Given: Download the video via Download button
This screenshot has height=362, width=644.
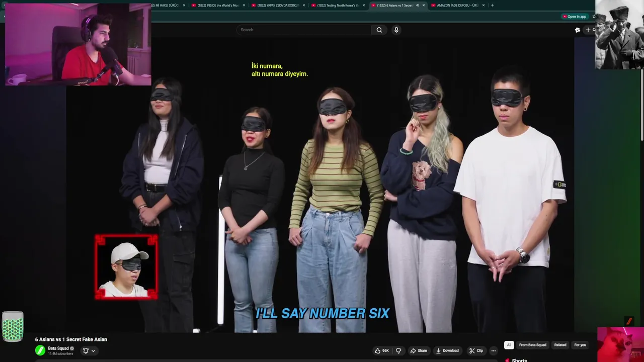Looking at the screenshot, I should pos(447,350).
